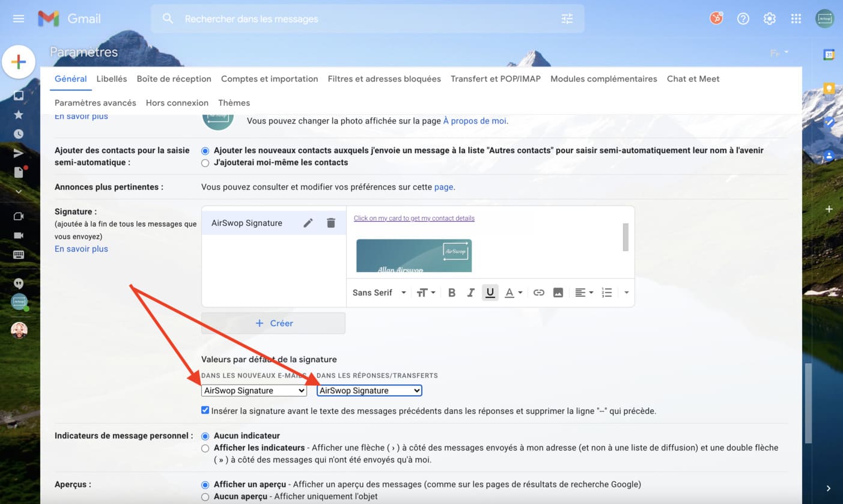Open the Help question mark icon
The height and width of the screenshot is (504, 843).
(x=743, y=19)
